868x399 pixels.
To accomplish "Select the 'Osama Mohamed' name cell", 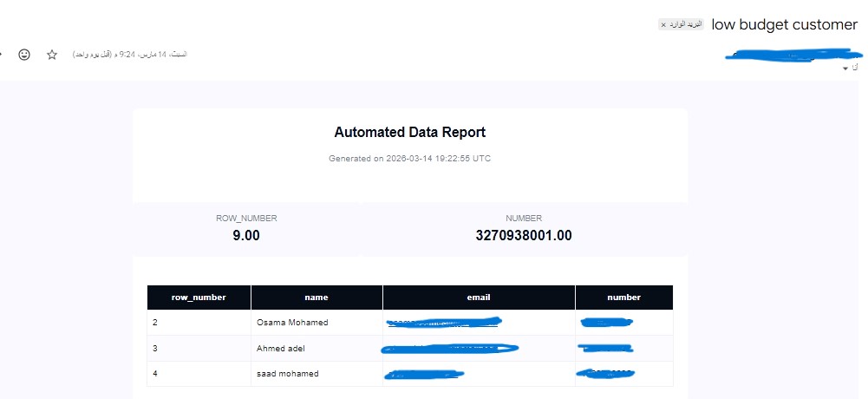I will pyautogui.click(x=292, y=323).
